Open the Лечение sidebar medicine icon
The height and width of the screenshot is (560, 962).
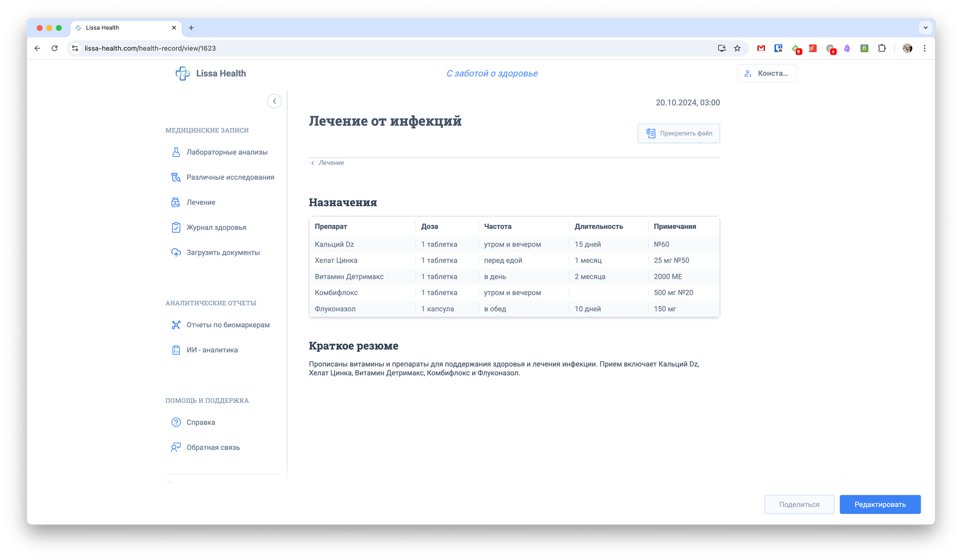[176, 202]
